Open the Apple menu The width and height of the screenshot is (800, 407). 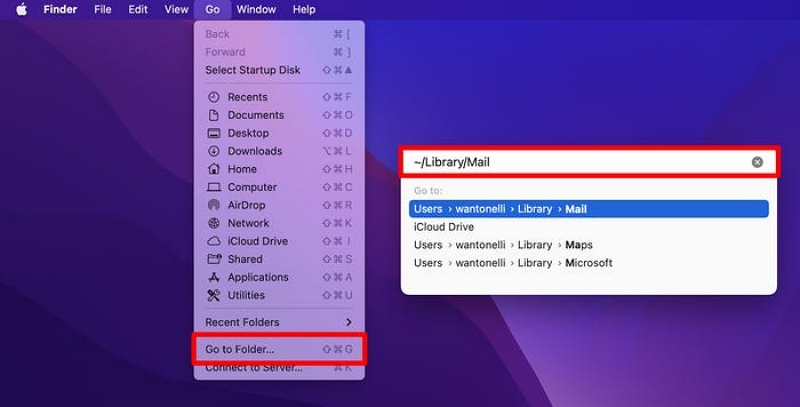21,9
